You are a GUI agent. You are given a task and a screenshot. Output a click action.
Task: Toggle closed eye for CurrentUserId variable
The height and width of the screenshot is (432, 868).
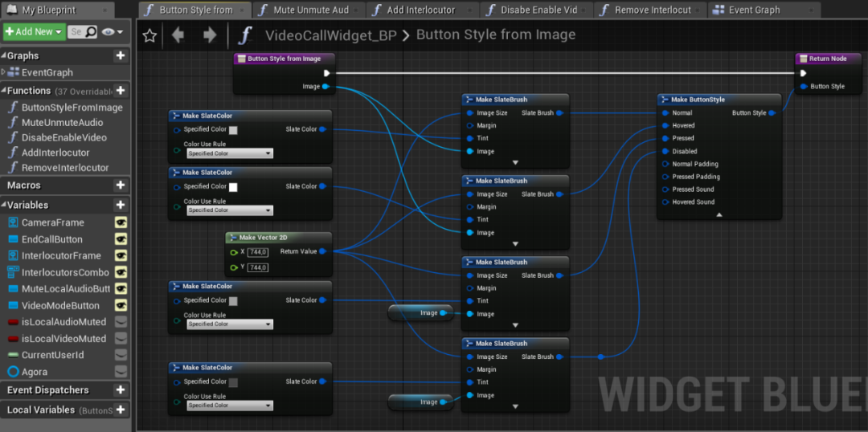121,355
